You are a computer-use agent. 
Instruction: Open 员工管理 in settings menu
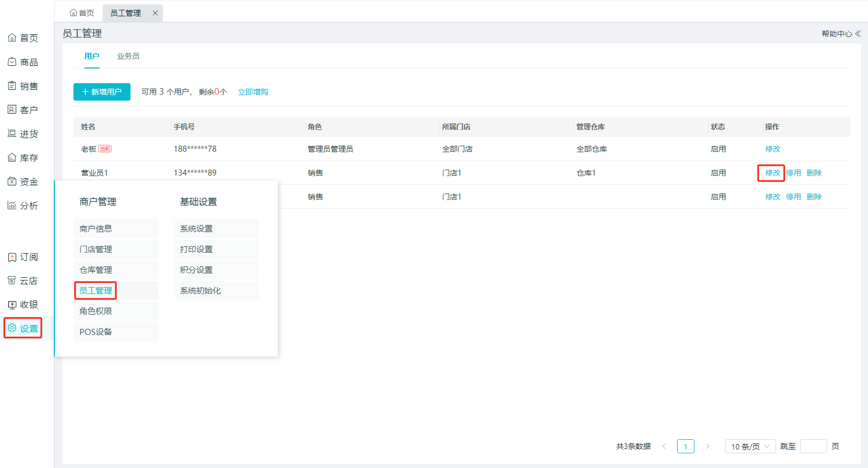point(116,291)
